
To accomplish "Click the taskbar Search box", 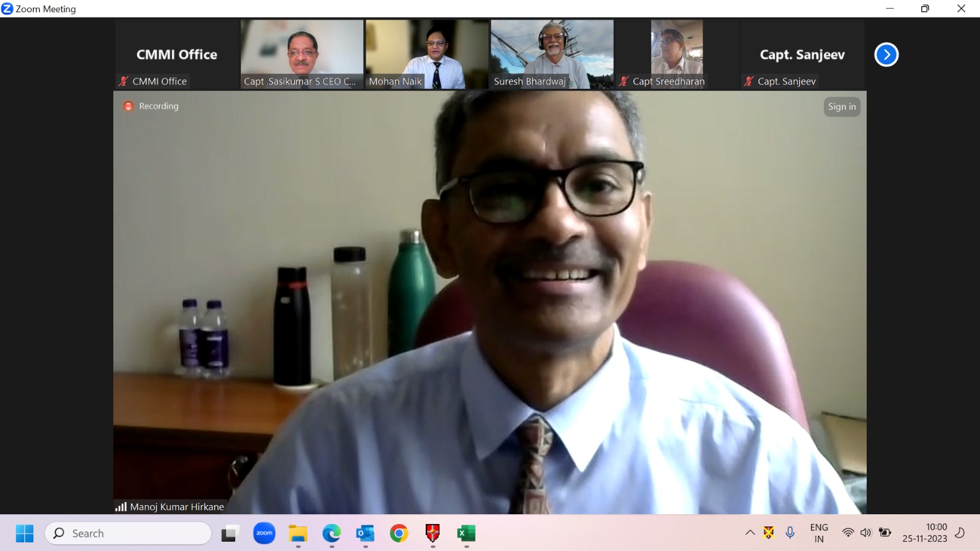I will tap(129, 533).
